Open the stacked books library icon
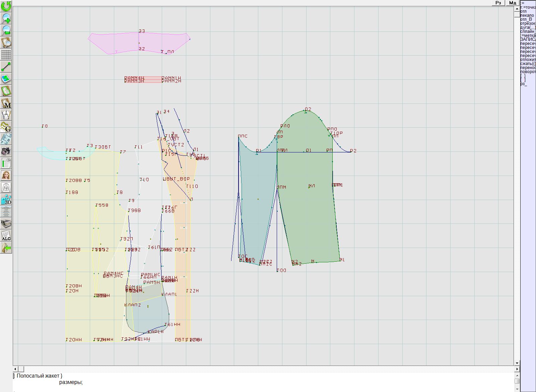This screenshot has height=392, width=536. tap(6, 223)
